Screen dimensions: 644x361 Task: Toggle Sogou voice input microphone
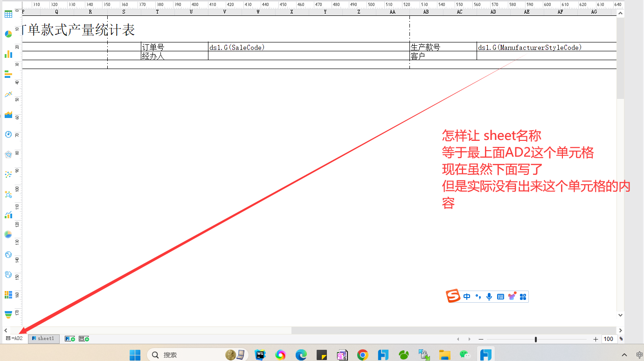point(489,297)
